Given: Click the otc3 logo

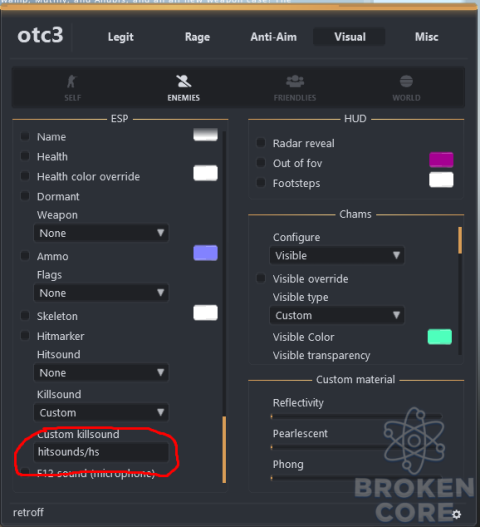Looking at the screenshot, I should click(x=40, y=35).
